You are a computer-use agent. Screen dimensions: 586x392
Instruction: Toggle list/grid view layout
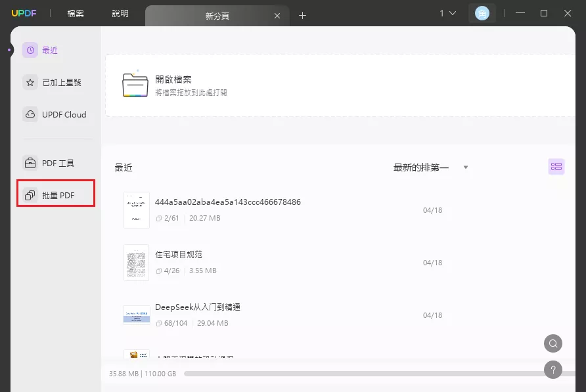coord(556,167)
